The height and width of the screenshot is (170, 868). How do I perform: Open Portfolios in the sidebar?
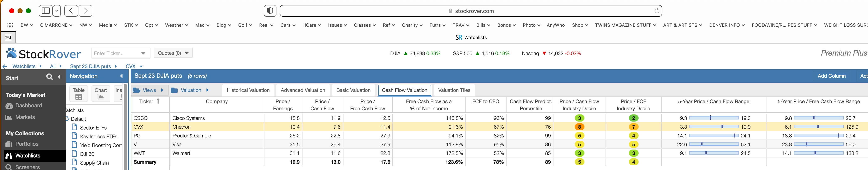pyautogui.click(x=22, y=144)
